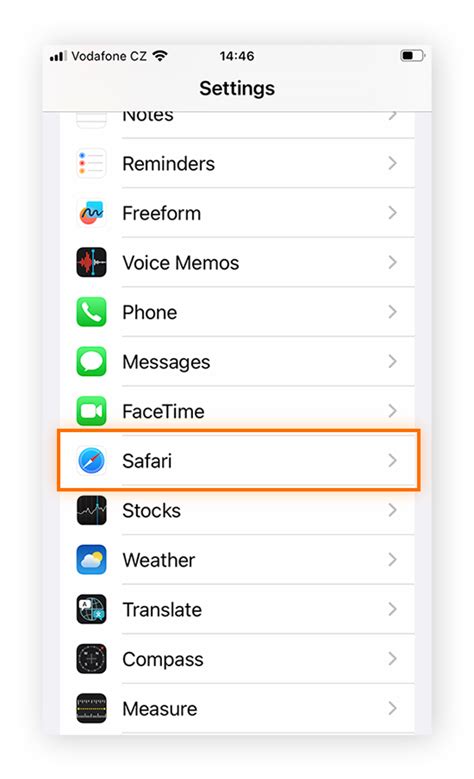Open the Voice Memos label
Image resolution: width=474 pixels, height=779 pixels.
(x=181, y=263)
